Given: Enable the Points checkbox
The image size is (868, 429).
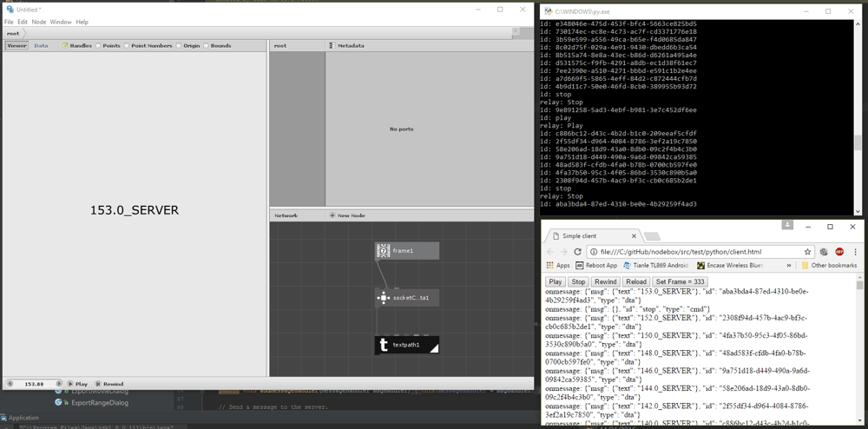Looking at the screenshot, I should [x=99, y=45].
